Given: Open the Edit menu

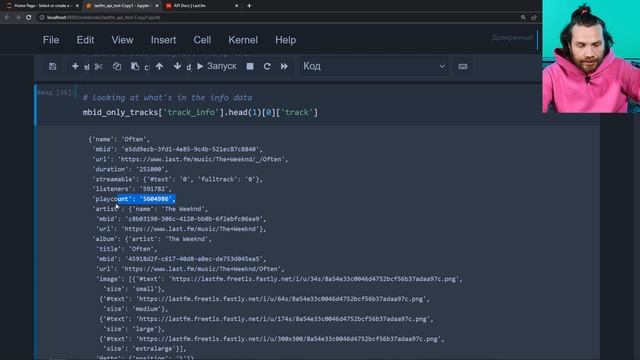Looking at the screenshot, I should [x=85, y=40].
